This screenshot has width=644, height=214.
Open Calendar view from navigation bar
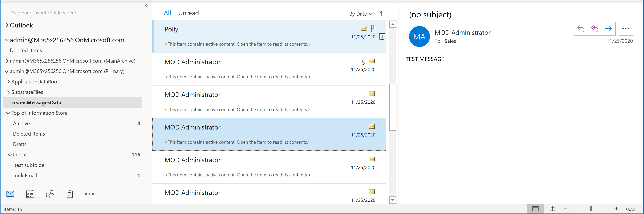30,194
